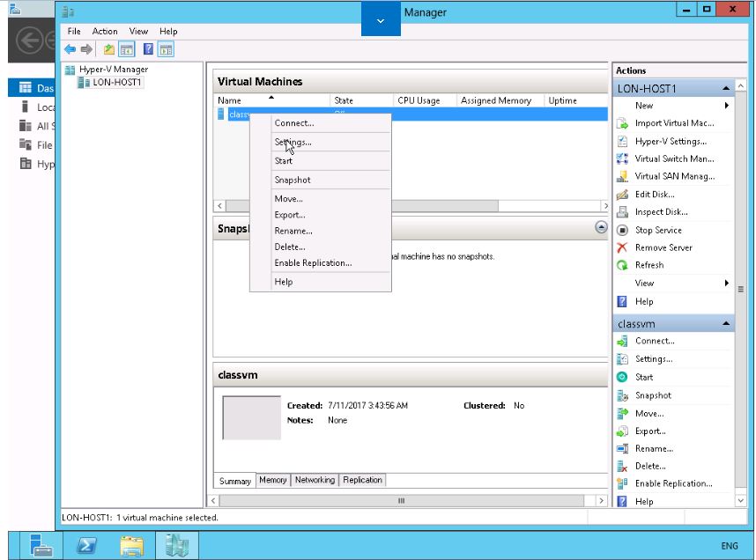
Task: Expand the New submenu arrow
Action: point(727,106)
